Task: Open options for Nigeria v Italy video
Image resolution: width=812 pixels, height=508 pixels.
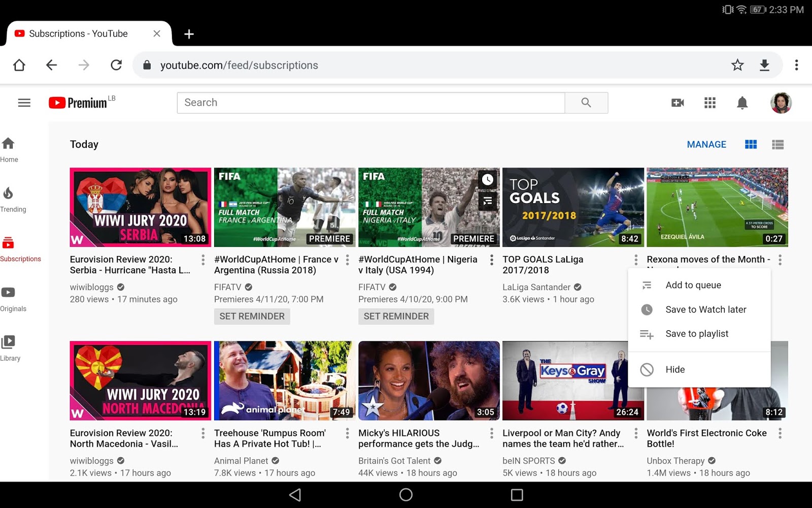Action: pyautogui.click(x=491, y=260)
